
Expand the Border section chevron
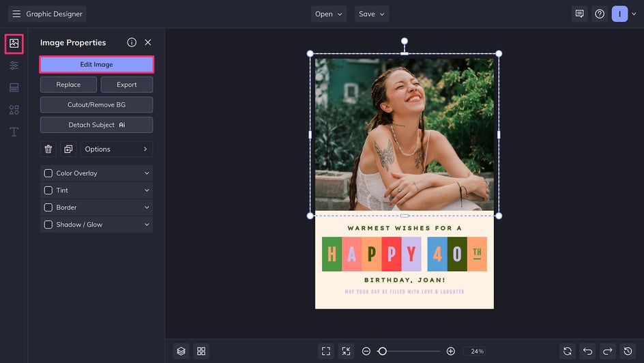point(147,207)
